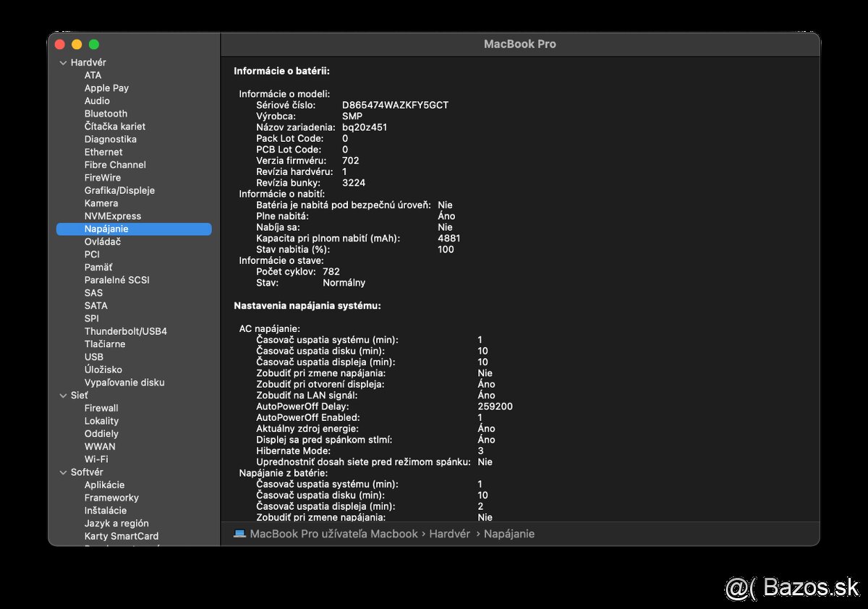Select Pamäť in the sidebar
Screen dimensions: 868x609
tap(98, 268)
